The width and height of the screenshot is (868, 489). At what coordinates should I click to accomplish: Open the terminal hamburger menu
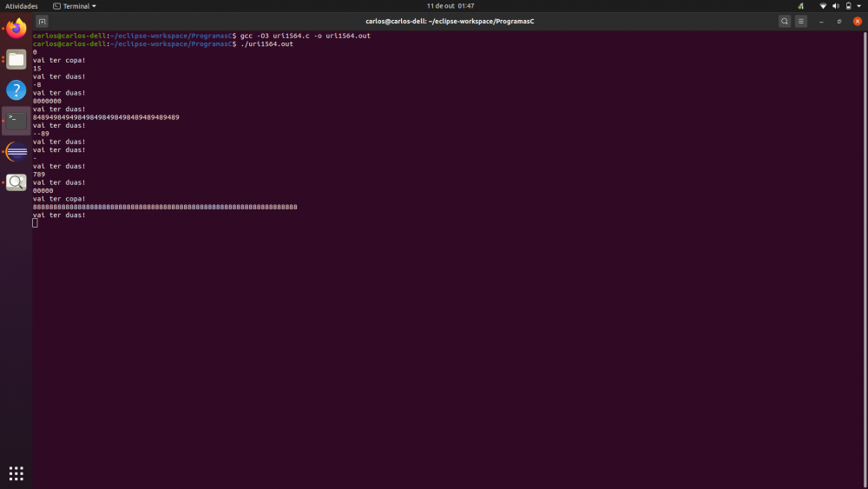click(x=801, y=21)
